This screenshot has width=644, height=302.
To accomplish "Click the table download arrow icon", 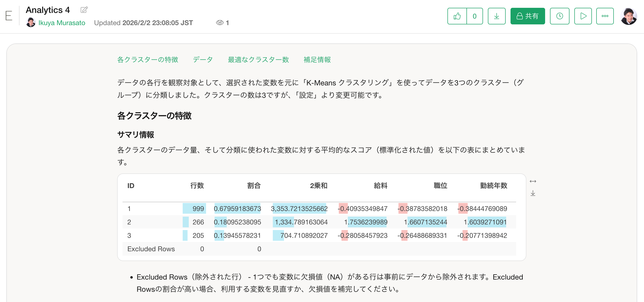I will pyautogui.click(x=532, y=193).
